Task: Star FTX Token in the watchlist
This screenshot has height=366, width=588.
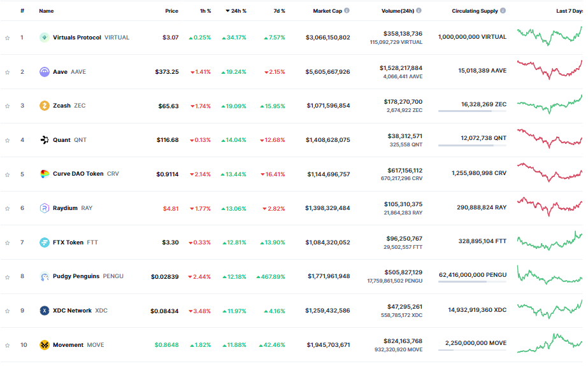Action: point(7,243)
